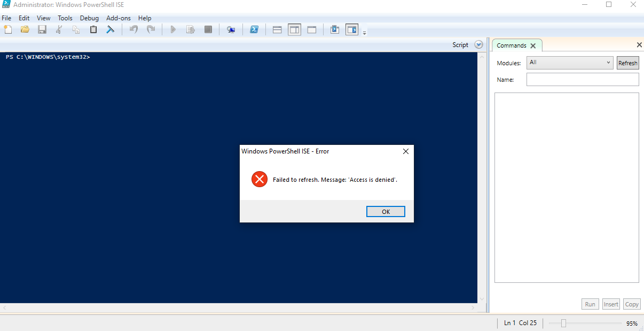
Task: Open the File menu
Action: click(6, 18)
